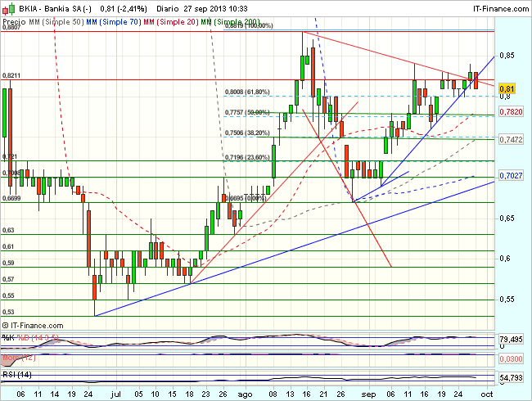Click the grey 0,7472 price label
532x401 pixels.
[x=511, y=141]
